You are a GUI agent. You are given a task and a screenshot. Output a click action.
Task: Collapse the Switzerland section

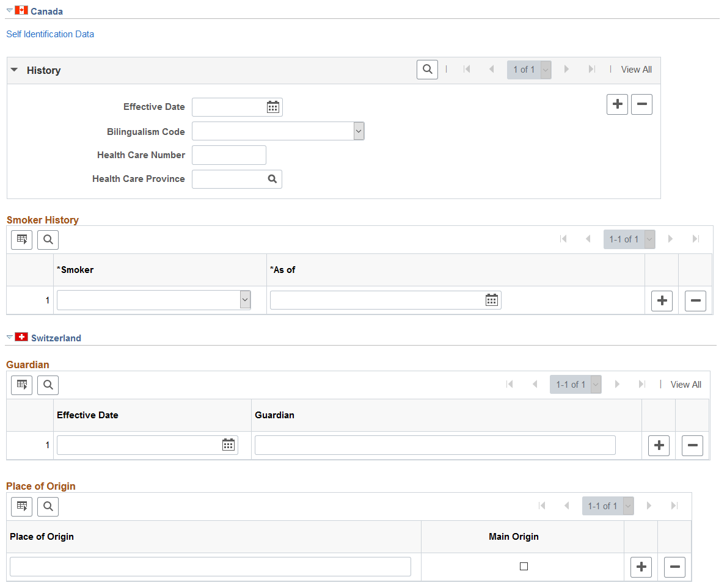9,337
